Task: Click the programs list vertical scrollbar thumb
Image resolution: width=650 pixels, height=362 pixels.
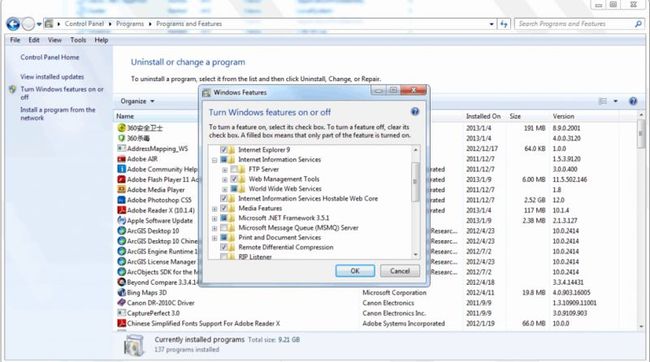Action: (x=641, y=134)
